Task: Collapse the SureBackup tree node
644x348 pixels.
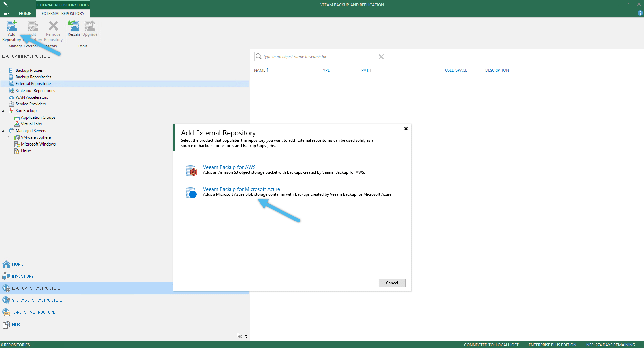Action: point(3,111)
